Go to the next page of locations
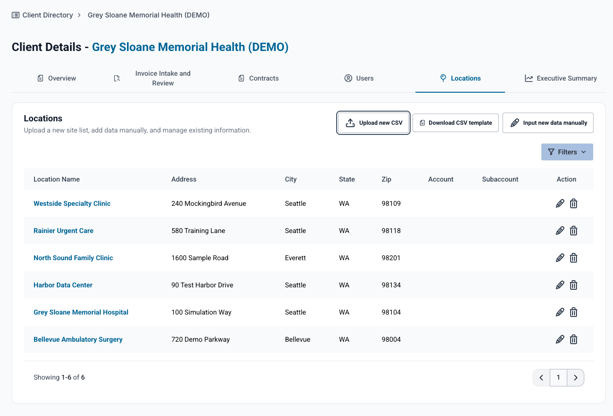The width and height of the screenshot is (613, 416). tap(575, 378)
